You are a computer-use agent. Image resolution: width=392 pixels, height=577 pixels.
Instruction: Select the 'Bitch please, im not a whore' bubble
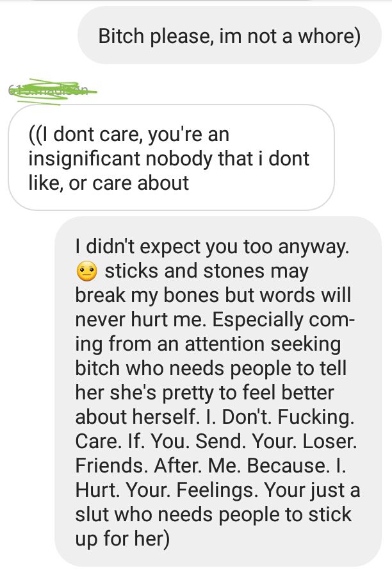coord(229,36)
